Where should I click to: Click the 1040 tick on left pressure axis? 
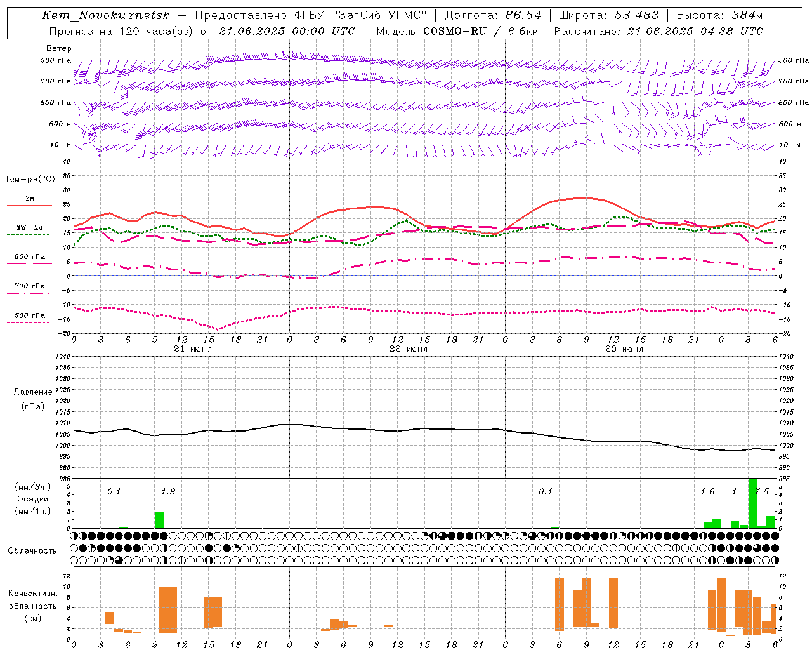coord(63,356)
